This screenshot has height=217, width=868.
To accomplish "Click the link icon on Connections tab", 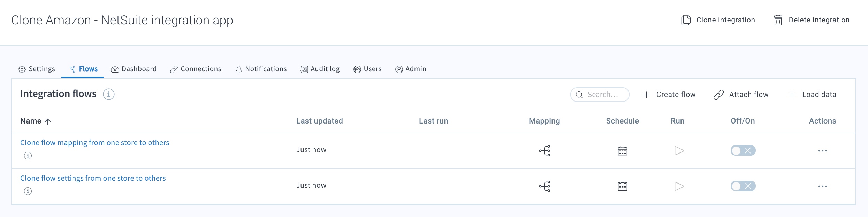I will 174,69.
